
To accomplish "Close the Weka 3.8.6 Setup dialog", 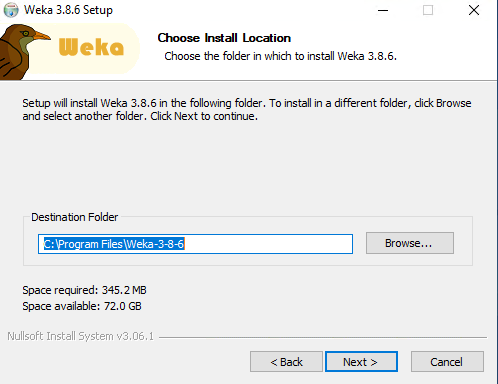I will click(x=474, y=10).
